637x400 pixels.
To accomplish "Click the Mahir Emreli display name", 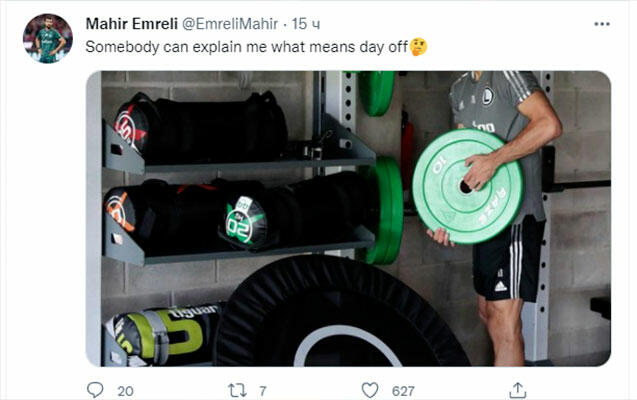I will [132, 24].
